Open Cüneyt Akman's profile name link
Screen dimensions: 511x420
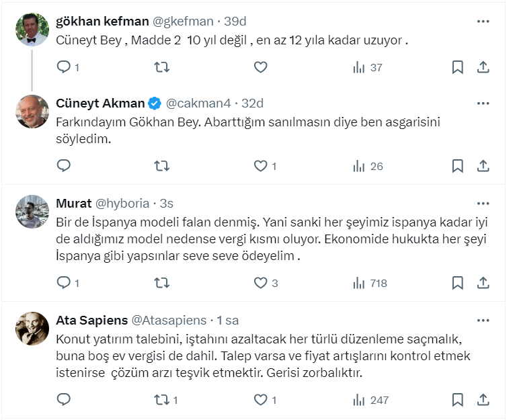101,103
